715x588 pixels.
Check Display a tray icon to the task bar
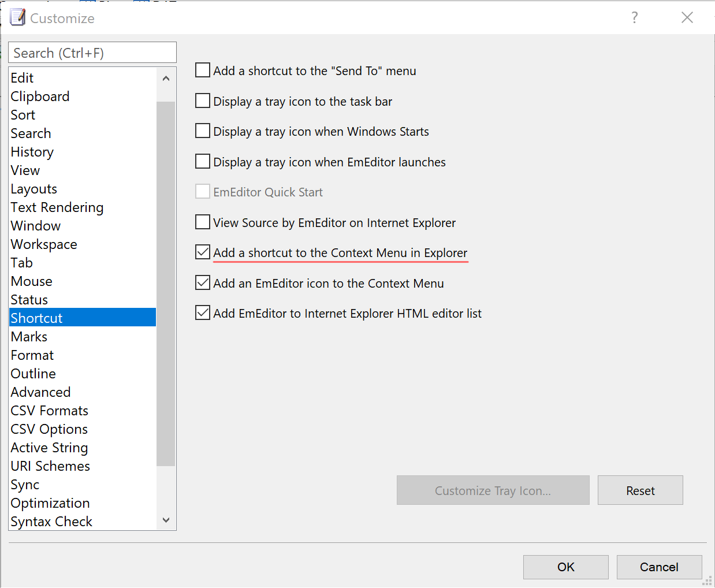coord(203,101)
